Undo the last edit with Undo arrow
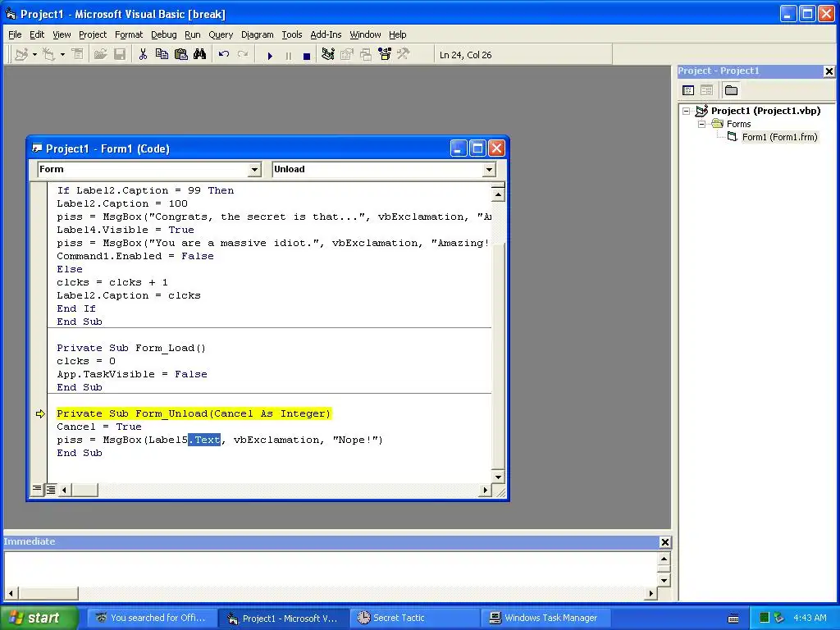The image size is (840, 630). (224, 55)
